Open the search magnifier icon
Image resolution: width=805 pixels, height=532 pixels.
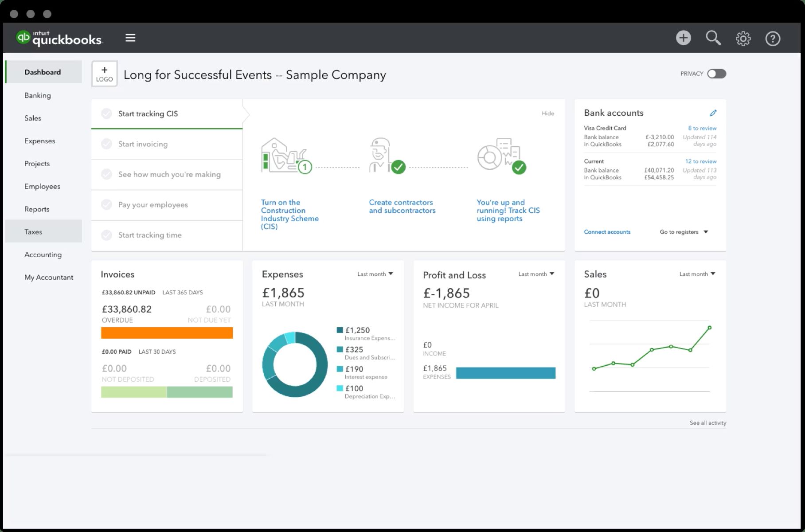(x=713, y=38)
